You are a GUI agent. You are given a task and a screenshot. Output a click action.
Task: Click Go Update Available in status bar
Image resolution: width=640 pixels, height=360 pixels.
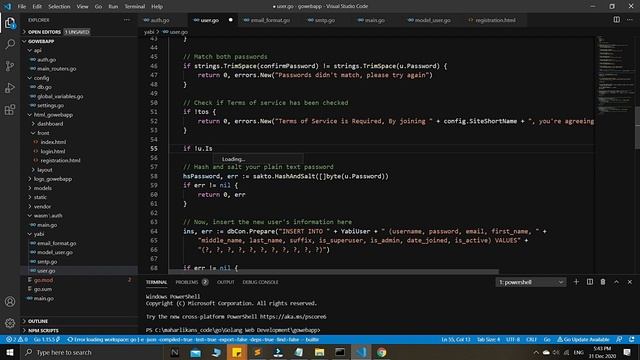[x=583, y=339]
